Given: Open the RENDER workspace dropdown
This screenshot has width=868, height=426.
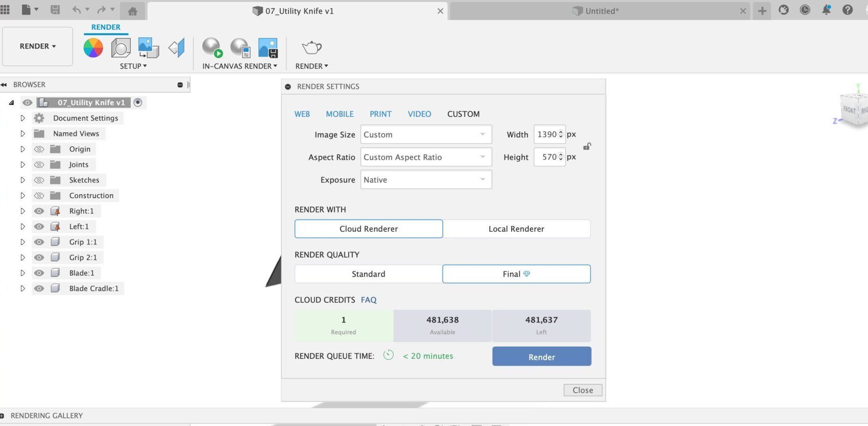Looking at the screenshot, I should click(x=37, y=46).
